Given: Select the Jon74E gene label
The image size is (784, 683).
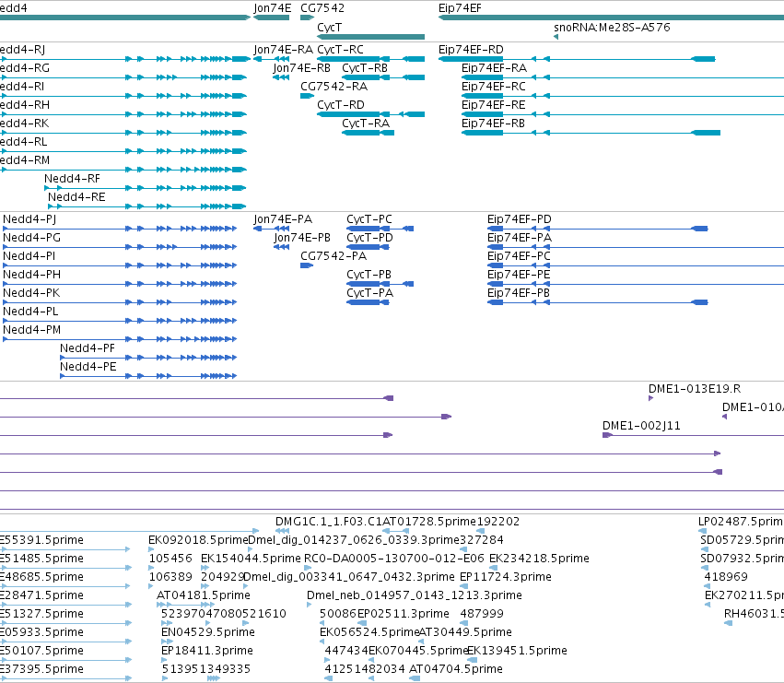Looking at the screenshot, I should (x=273, y=8).
